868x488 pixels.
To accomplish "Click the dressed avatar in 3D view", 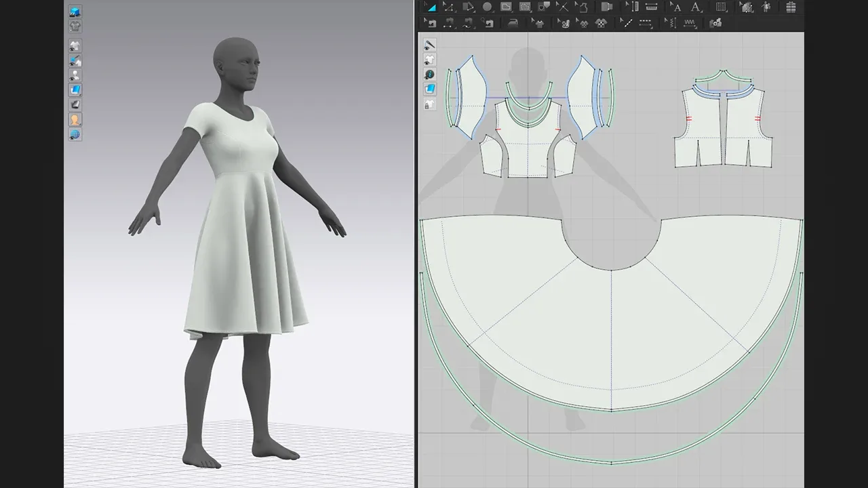I will (237, 251).
